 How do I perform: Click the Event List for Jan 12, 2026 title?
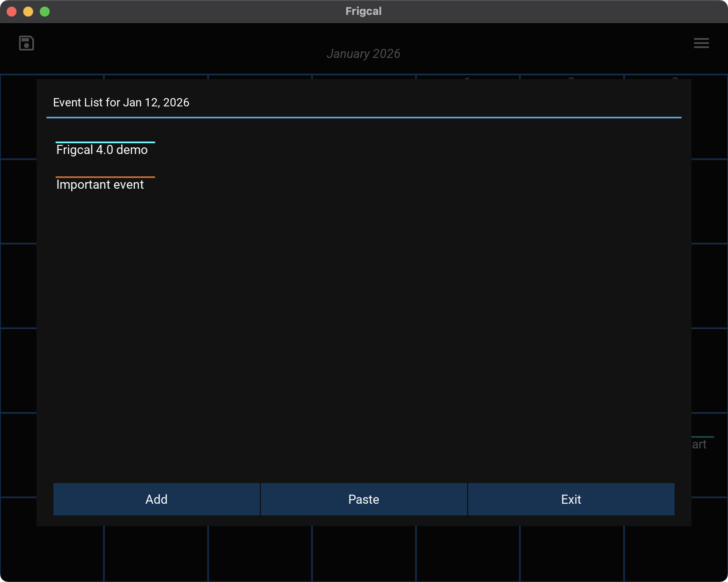point(121,103)
